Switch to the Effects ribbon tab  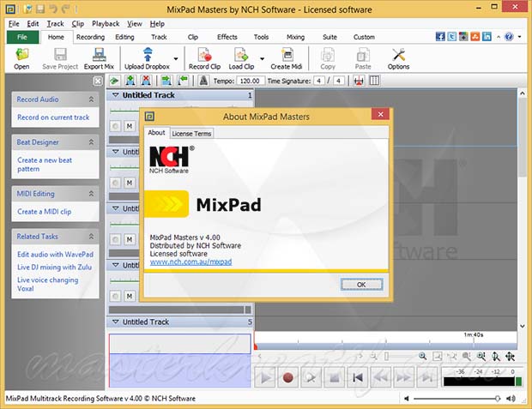227,37
